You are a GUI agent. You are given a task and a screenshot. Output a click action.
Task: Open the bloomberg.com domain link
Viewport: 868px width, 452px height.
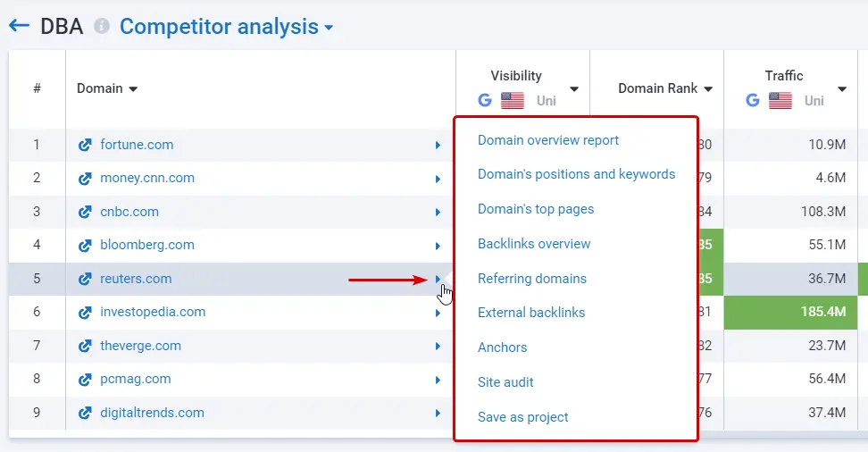(147, 245)
